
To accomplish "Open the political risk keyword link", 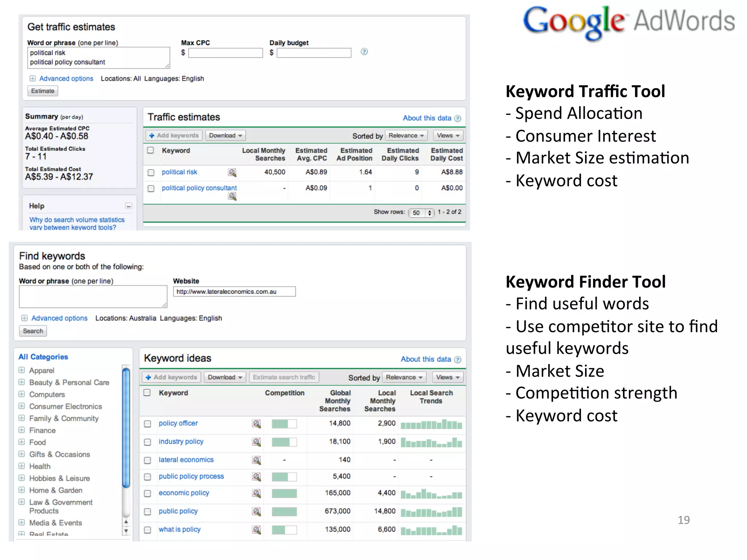I will tap(179, 172).
